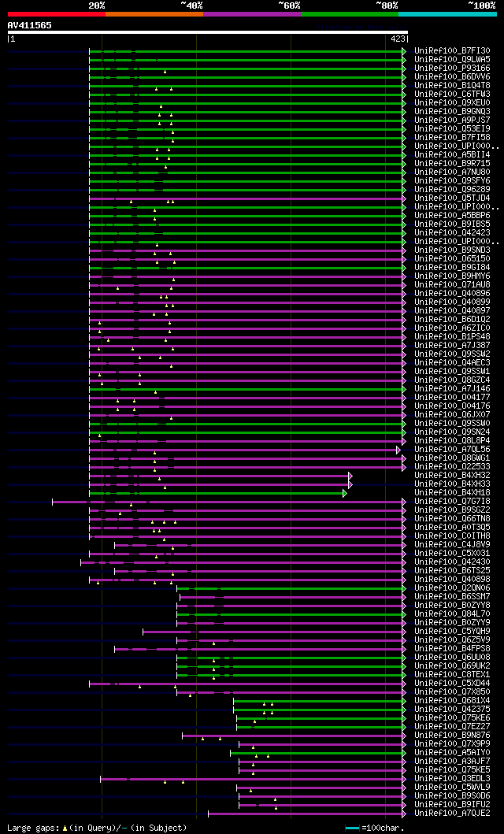Click the yellow gap marker in B9IFU2 row
This screenshot has height=834, width=504.
[276, 809]
